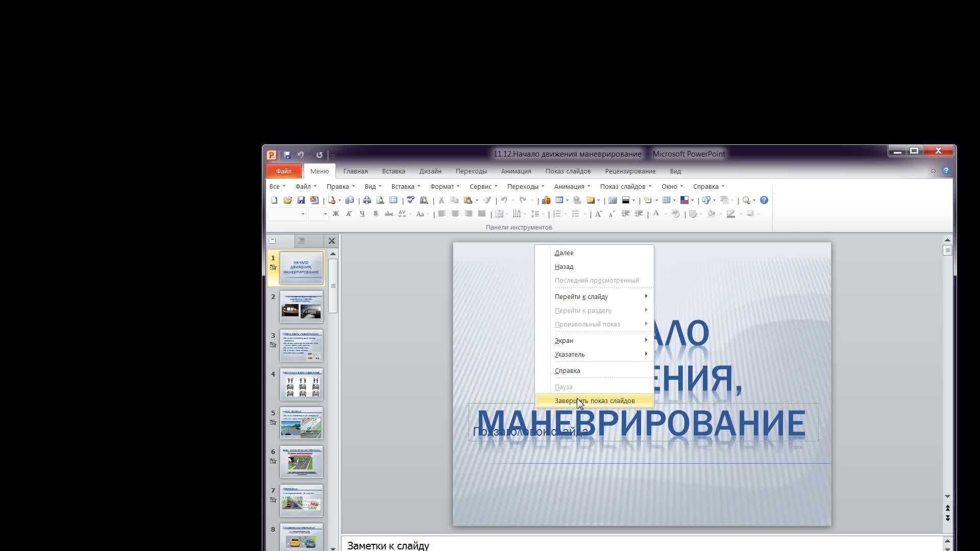Click the Print icon in toolbar

point(367,201)
